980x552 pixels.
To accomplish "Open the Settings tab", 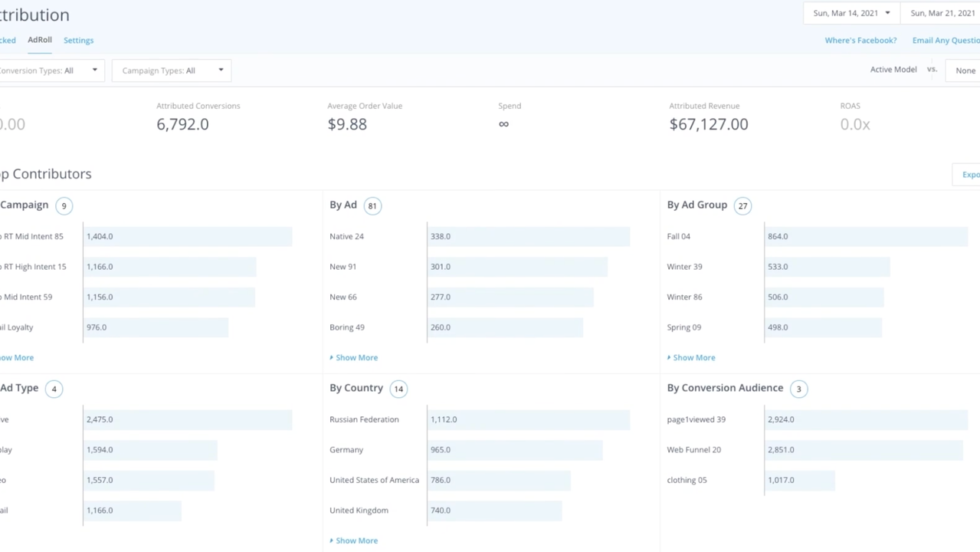I will pos(78,41).
